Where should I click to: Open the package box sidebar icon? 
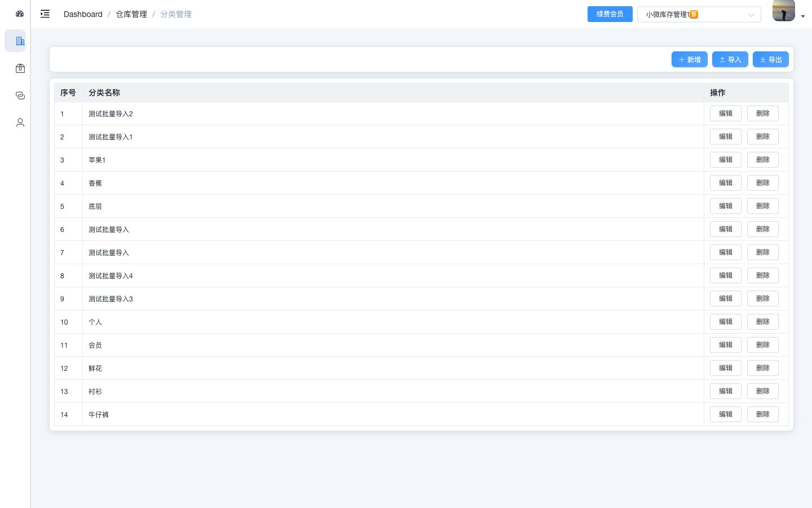[x=20, y=68]
